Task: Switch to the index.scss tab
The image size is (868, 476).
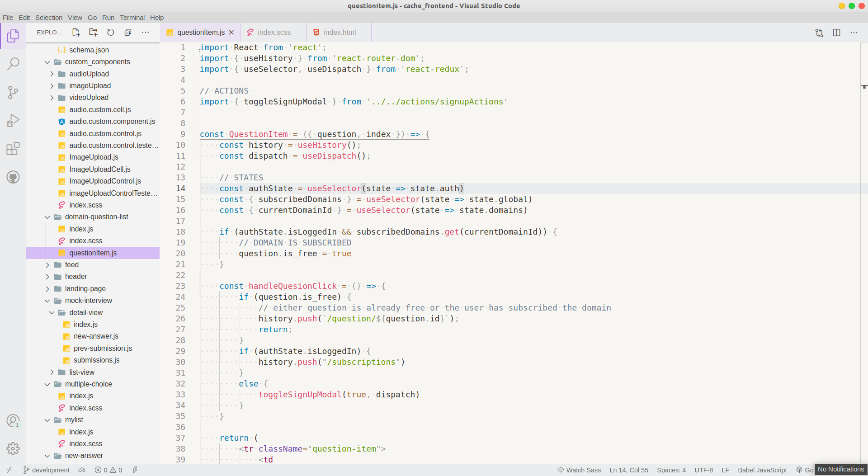Action: pyautogui.click(x=274, y=32)
